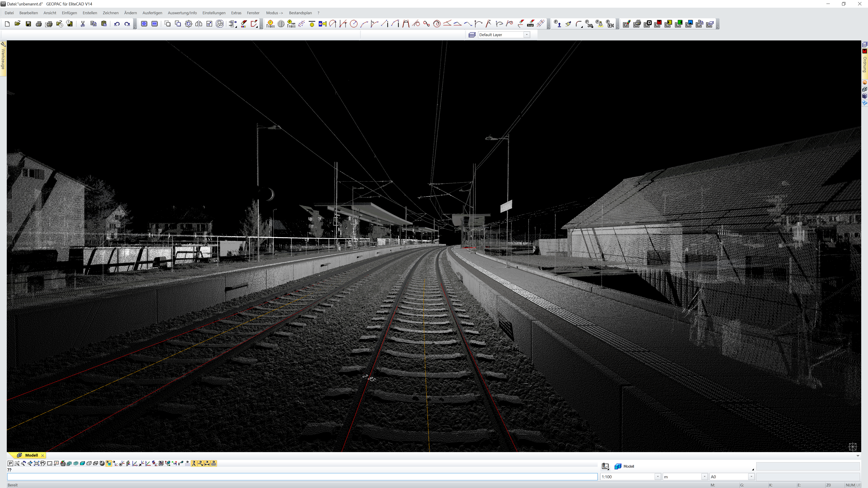The image size is (868, 488).
Task: Click the undo arrow icon
Action: point(117,24)
